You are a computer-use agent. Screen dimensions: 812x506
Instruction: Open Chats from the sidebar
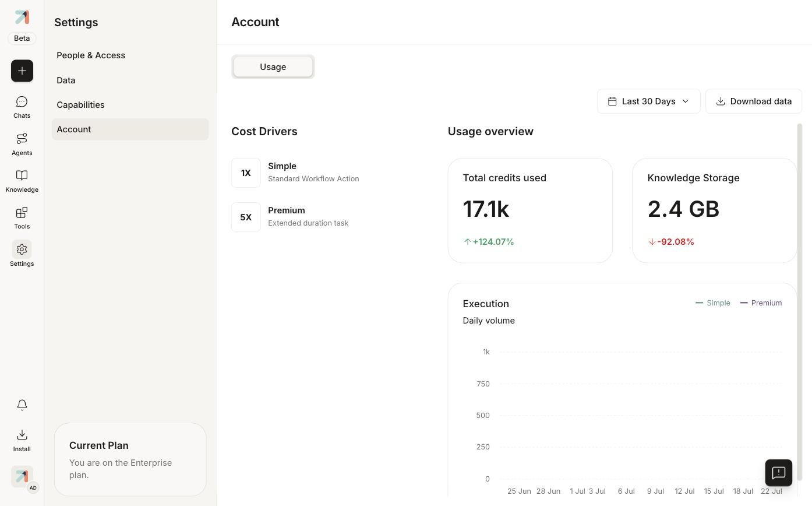(x=22, y=107)
